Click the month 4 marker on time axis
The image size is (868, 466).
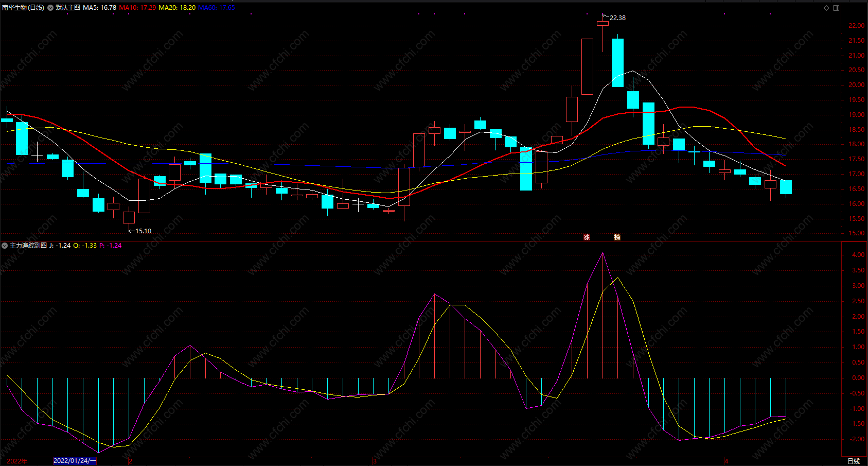point(727,461)
